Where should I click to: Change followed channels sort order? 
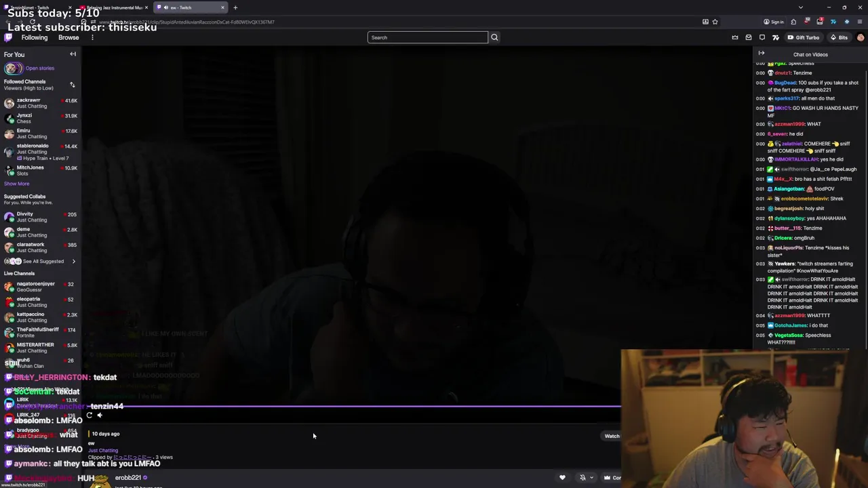pos(73,85)
